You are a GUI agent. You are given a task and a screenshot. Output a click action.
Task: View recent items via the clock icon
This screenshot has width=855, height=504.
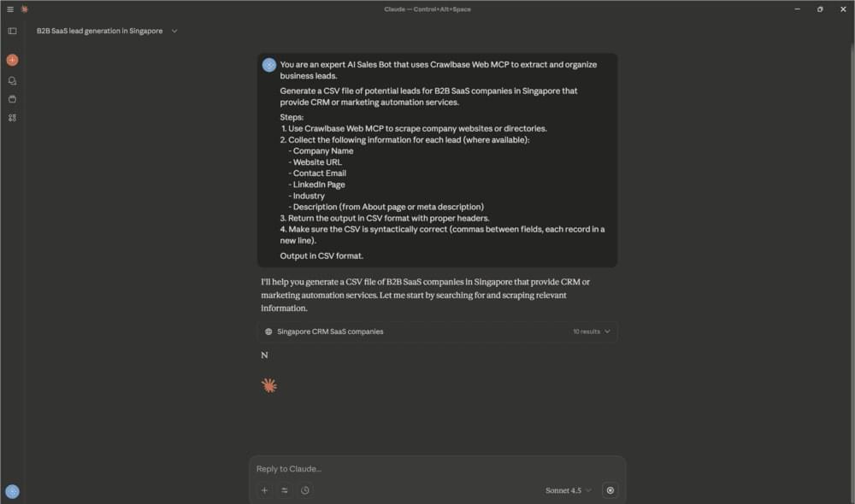(305, 490)
